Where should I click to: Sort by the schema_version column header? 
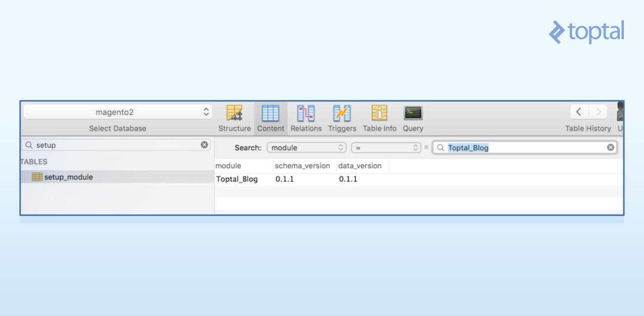(x=302, y=165)
